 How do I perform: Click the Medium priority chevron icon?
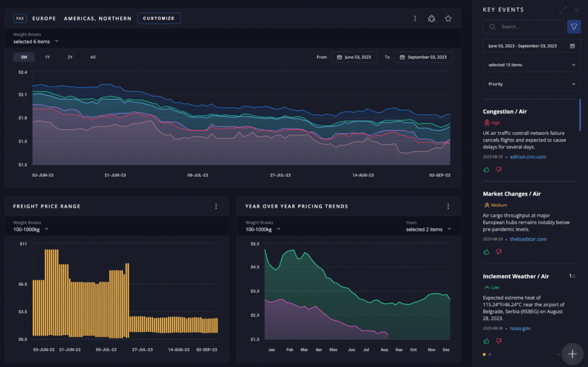(486, 205)
